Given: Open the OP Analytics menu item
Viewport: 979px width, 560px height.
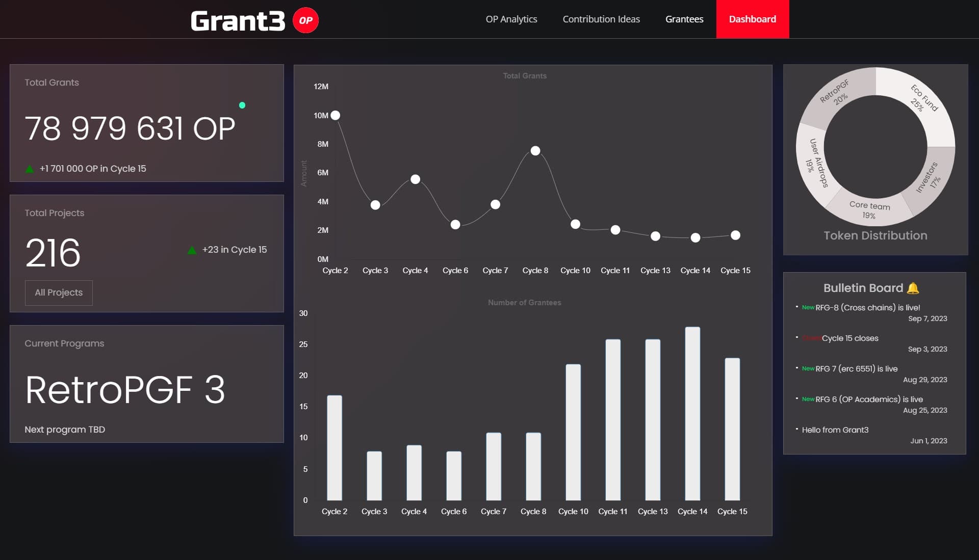Looking at the screenshot, I should click(511, 19).
